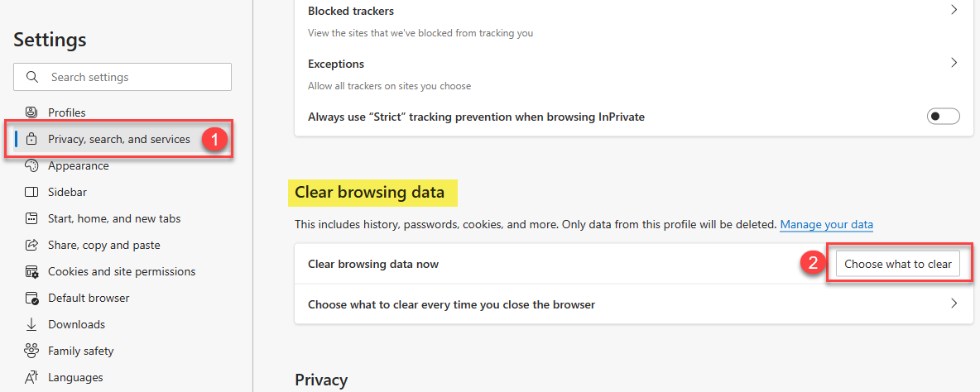Open Default browser settings
980x392 pixels.
[89, 298]
